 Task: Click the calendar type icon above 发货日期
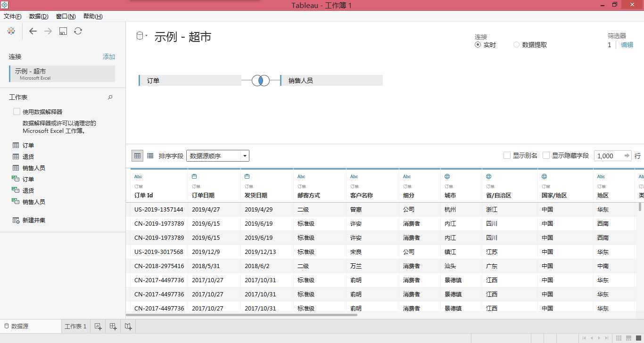[x=247, y=177]
